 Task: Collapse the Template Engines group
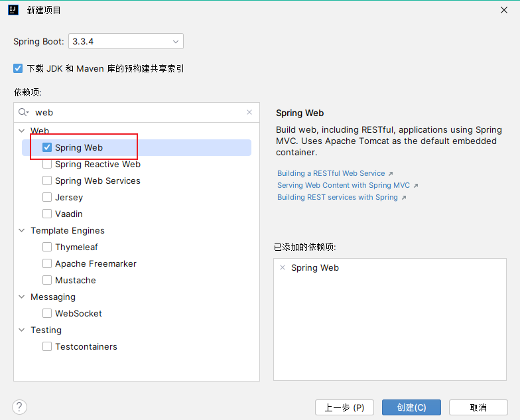pos(22,231)
